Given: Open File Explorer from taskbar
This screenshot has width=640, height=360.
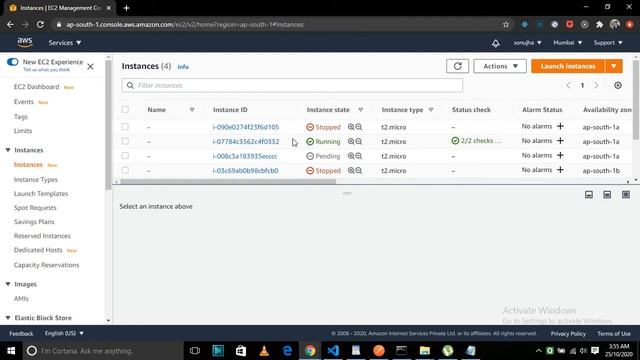Looking at the screenshot, I should [424, 351].
